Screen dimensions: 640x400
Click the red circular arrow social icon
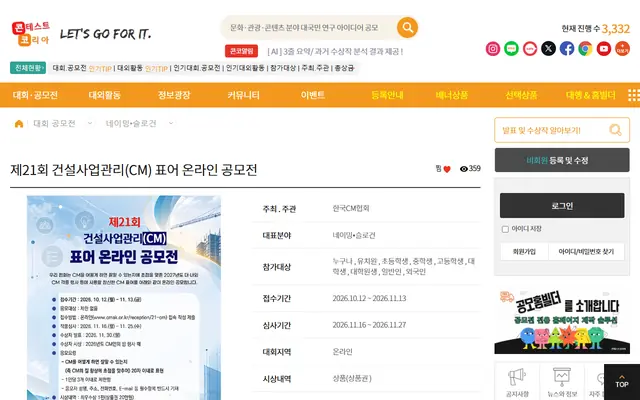(530, 49)
